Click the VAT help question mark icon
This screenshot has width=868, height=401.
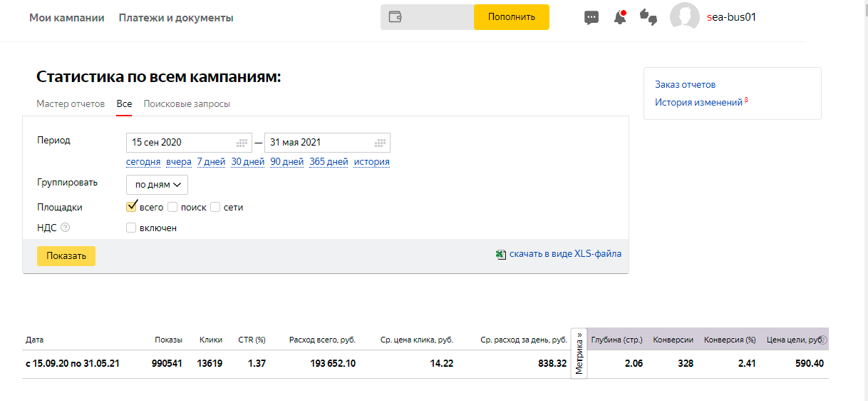(66, 228)
